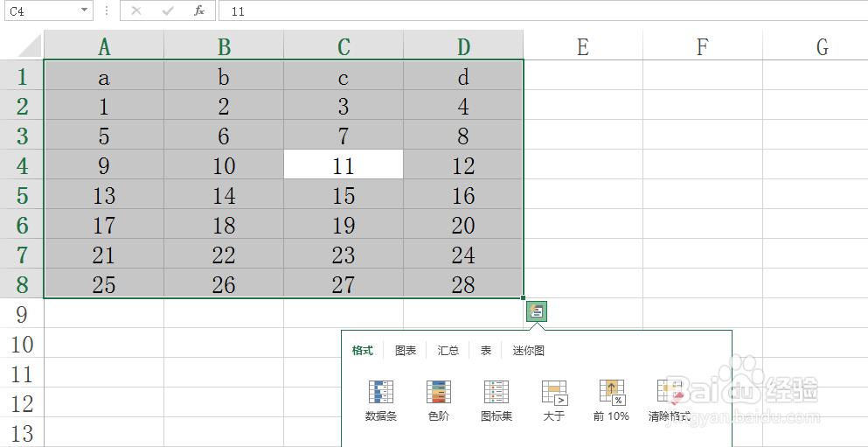This screenshot has width=868, height=447.
Task: Select column F header
Action: (703, 45)
